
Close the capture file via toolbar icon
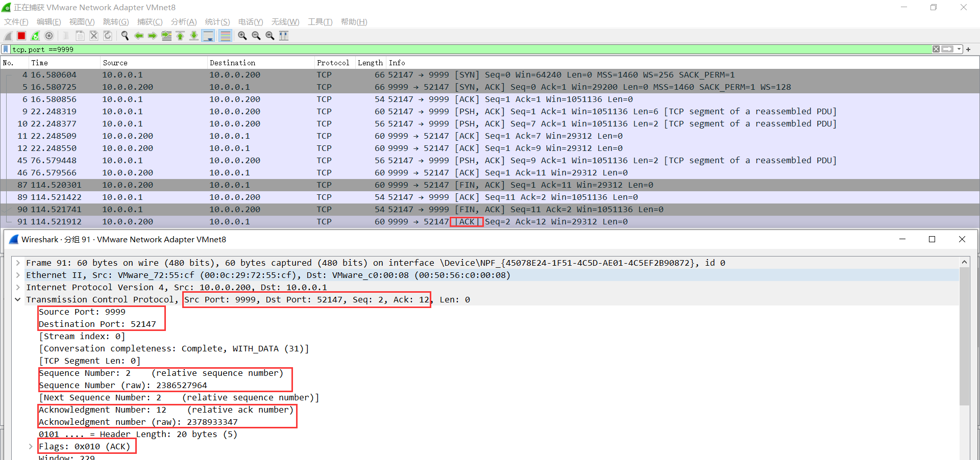point(94,36)
